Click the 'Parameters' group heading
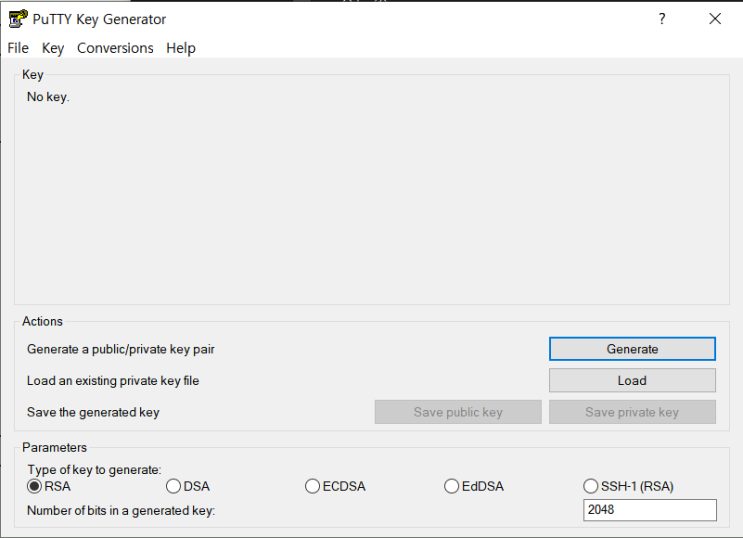This screenshot has height=538, width=743. pyautogui.click(x=54, y=447)
